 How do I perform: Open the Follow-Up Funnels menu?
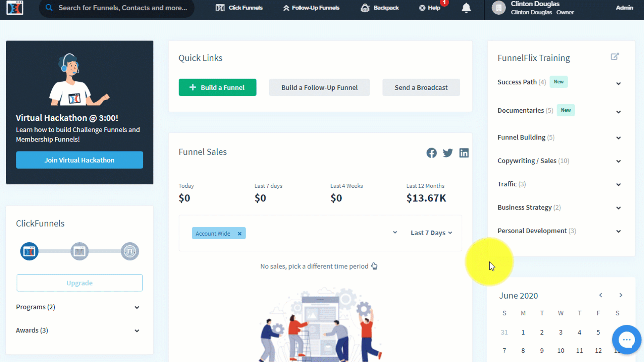click(311, 7)
